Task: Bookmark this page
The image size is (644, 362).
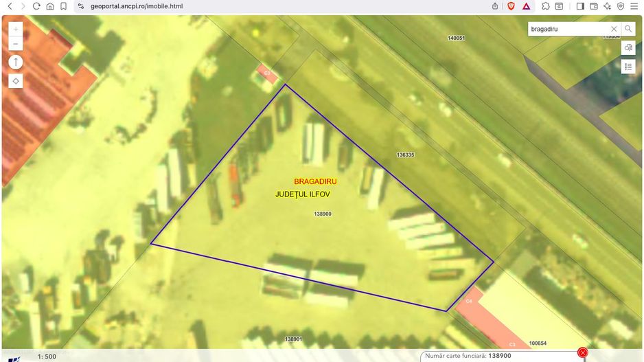Action: [63, 6]
